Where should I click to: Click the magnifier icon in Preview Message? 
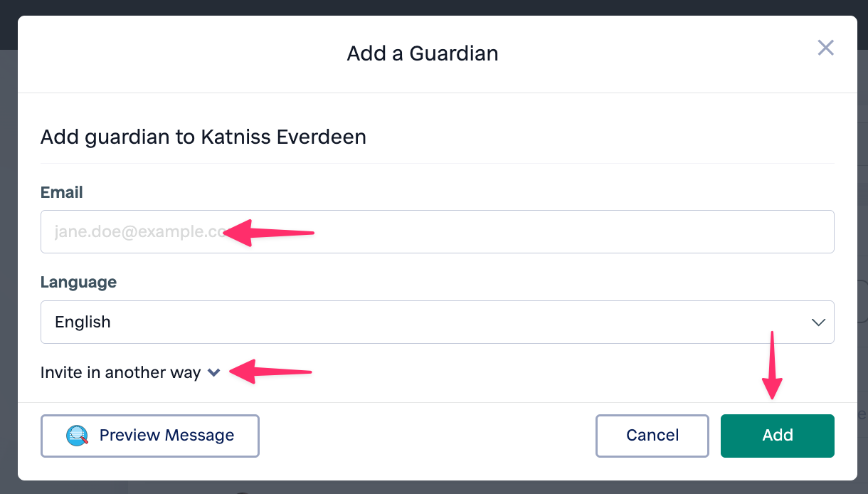(77, 436)
